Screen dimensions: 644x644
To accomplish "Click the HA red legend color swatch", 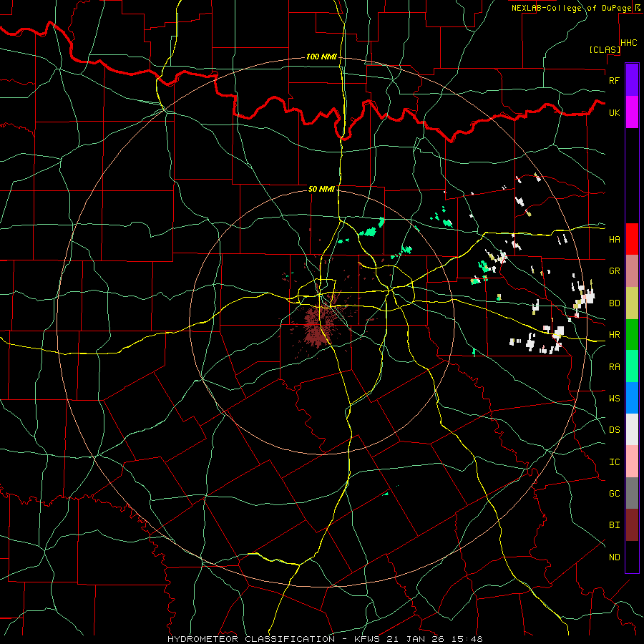I will pyautogui.click(x=632, y=239).
